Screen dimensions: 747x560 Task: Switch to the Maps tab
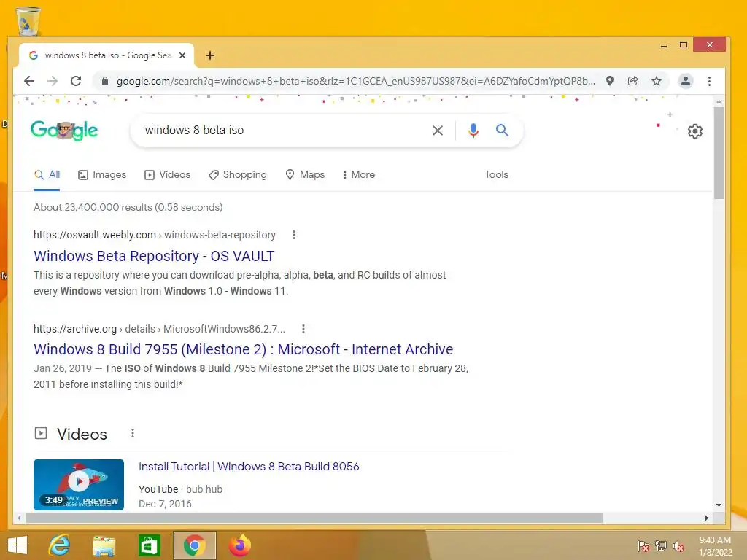[x=305, y=175]
